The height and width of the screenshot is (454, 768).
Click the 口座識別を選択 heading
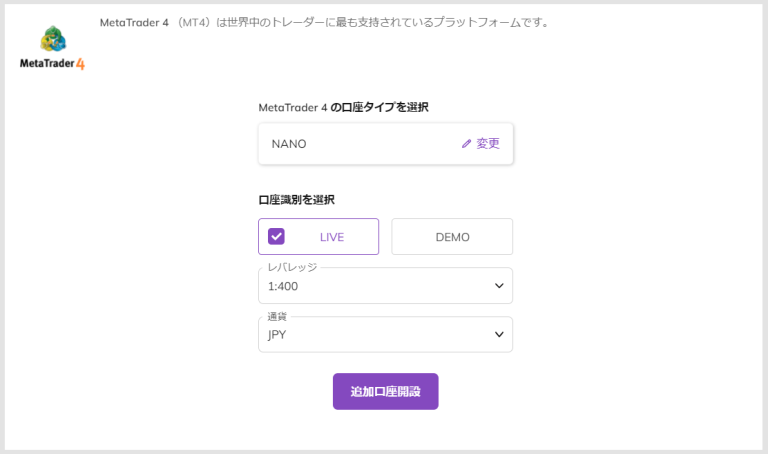297,200
